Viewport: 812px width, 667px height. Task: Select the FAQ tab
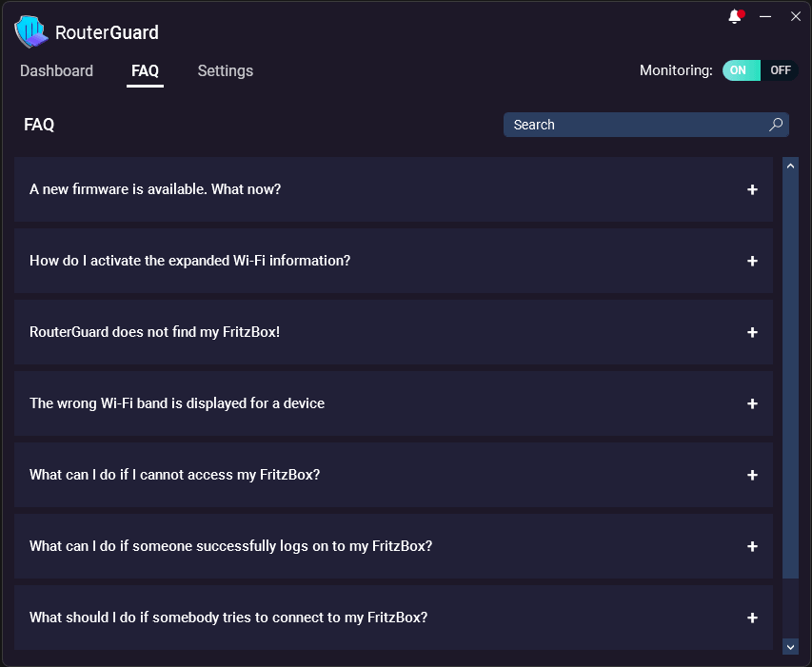[145, 70]
